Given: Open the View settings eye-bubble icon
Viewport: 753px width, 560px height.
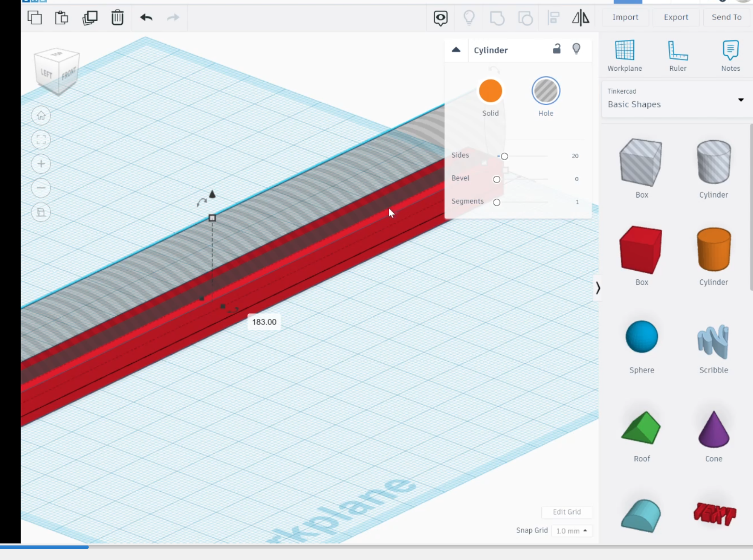Looking at the screenshot, I should pyautogui.click(x=441, y=18).
